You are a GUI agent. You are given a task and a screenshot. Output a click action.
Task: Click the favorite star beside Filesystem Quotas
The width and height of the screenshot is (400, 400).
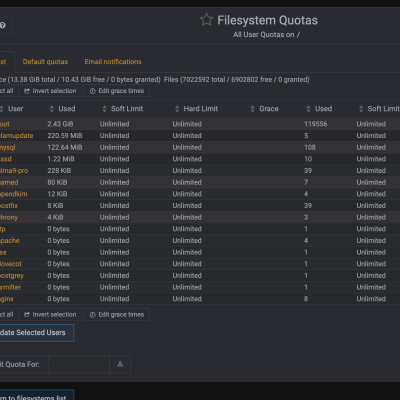click(x=206, y=20)
